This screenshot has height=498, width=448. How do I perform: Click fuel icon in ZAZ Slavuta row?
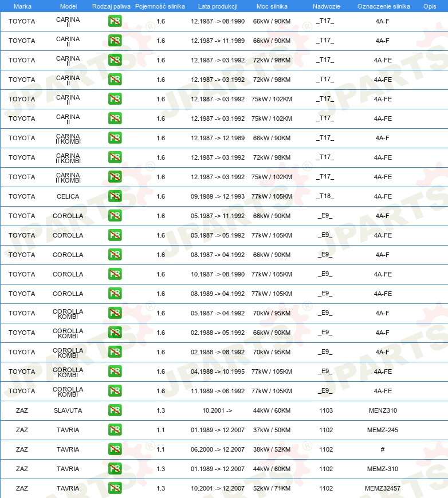pos(115,410)
